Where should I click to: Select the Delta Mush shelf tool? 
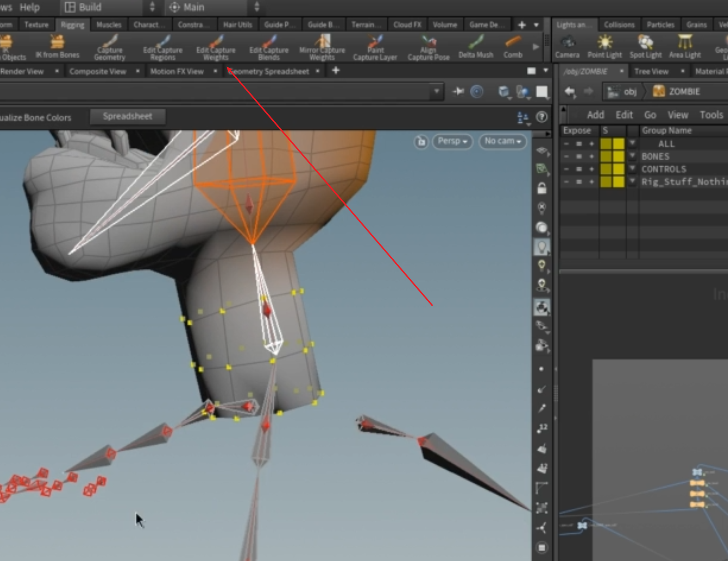pos(476,47)
